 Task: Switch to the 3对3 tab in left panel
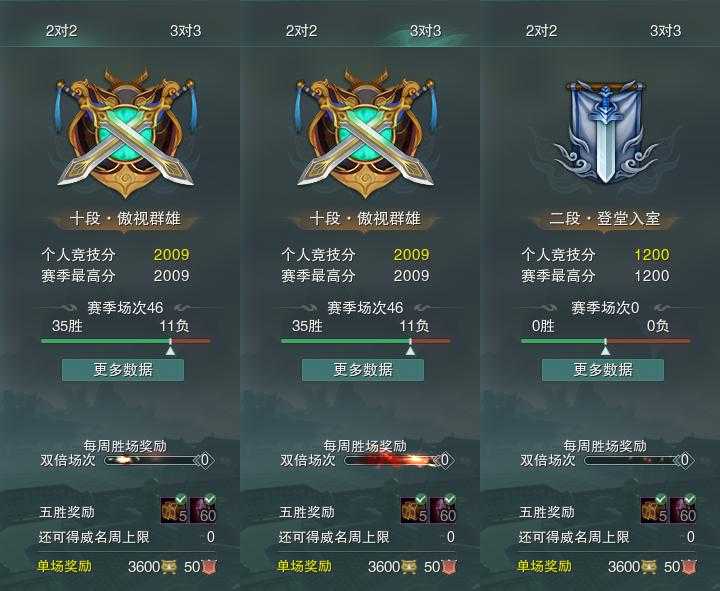point(186,31)
